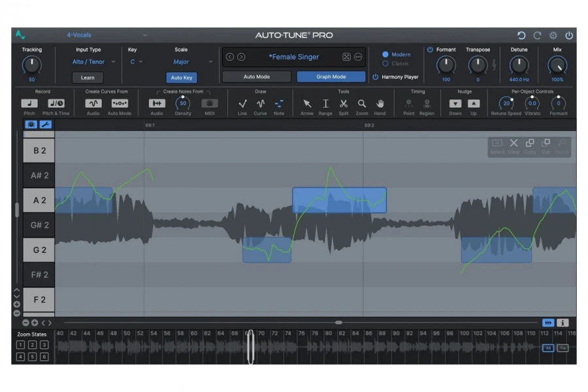This screenshot has height=392, width=588.
Task: Open the Scale Major dropdown
Action: coord(192,62)
